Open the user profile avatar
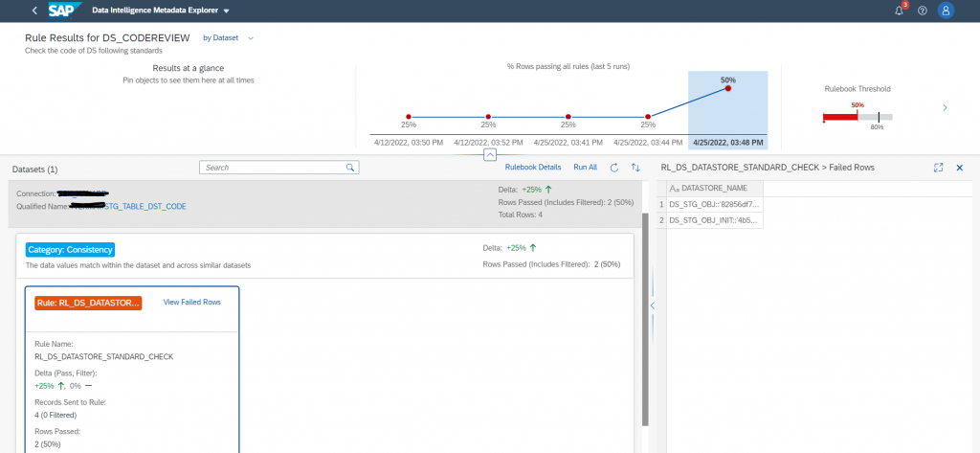Image resolution: width=980 pixels, height=453 pixels. [x=947, y=11]
